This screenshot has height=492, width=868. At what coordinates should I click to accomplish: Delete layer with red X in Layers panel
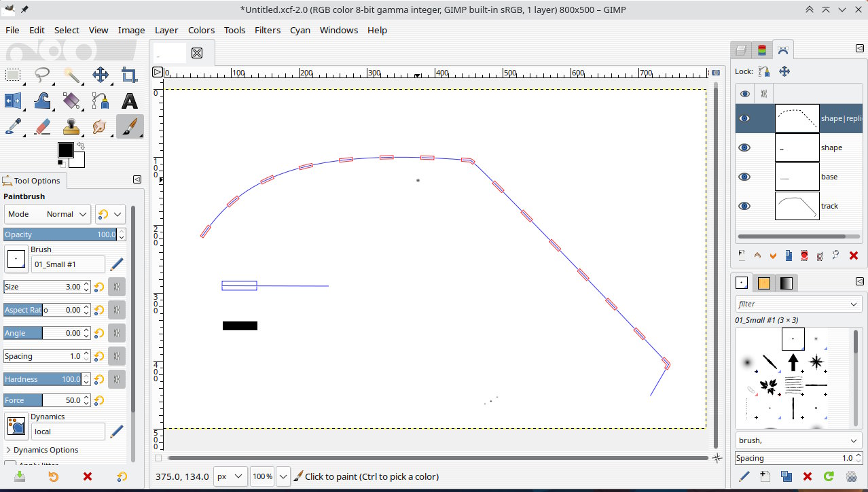854,256
